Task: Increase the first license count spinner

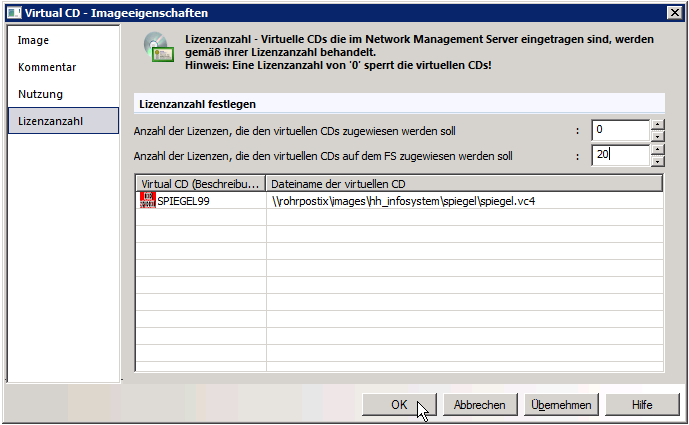Action: 657,124
